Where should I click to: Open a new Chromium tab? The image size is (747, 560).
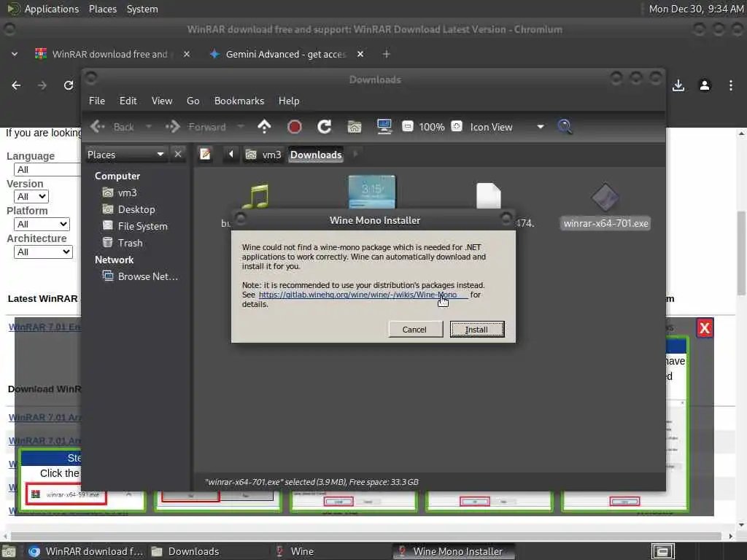pyautogui.click(x=387, y=54)
